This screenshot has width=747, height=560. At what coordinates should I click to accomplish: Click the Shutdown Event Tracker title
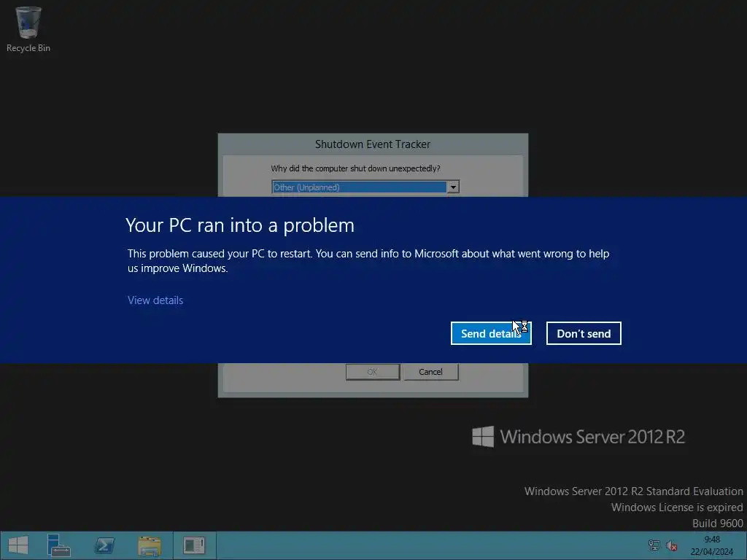(x=373, y=144)
